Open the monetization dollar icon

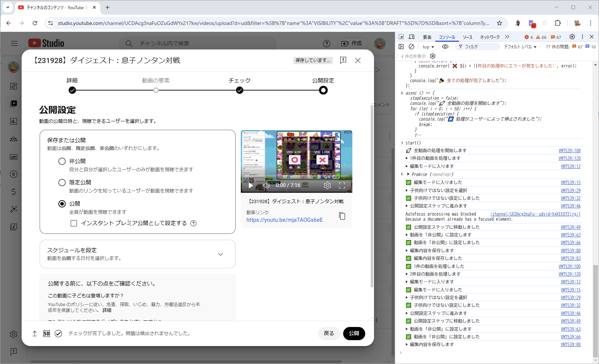pyautogui.click(x=14, y=191)
